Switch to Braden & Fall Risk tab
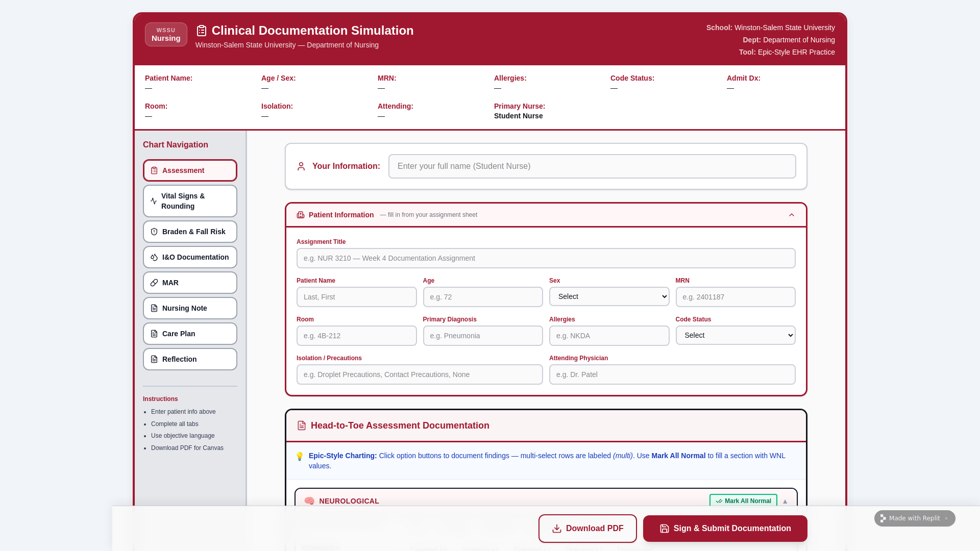 click(x=190, y=232)
